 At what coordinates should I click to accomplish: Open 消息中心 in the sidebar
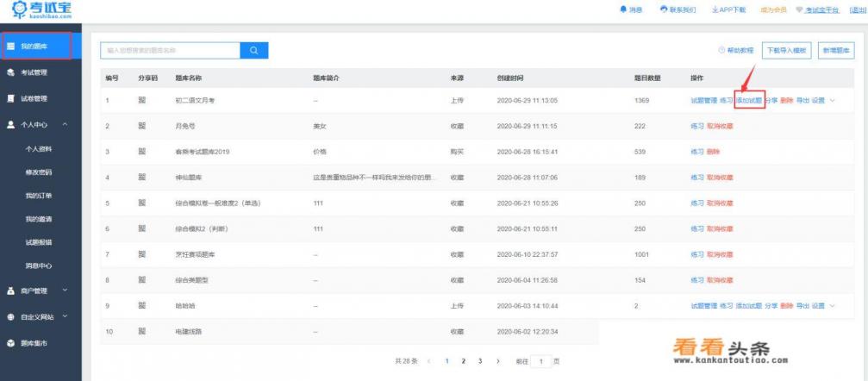[x=39, y=265]
